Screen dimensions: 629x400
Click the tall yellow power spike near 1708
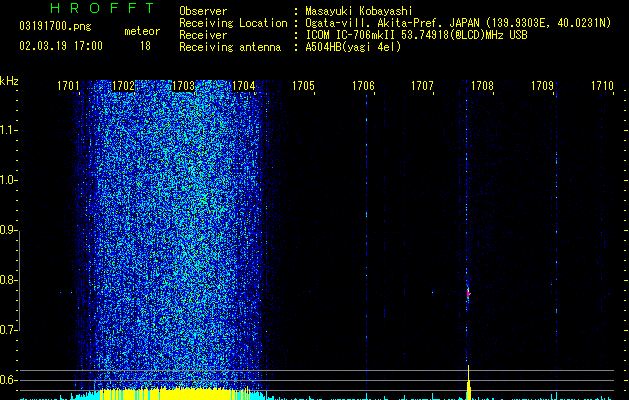(468, 382)
